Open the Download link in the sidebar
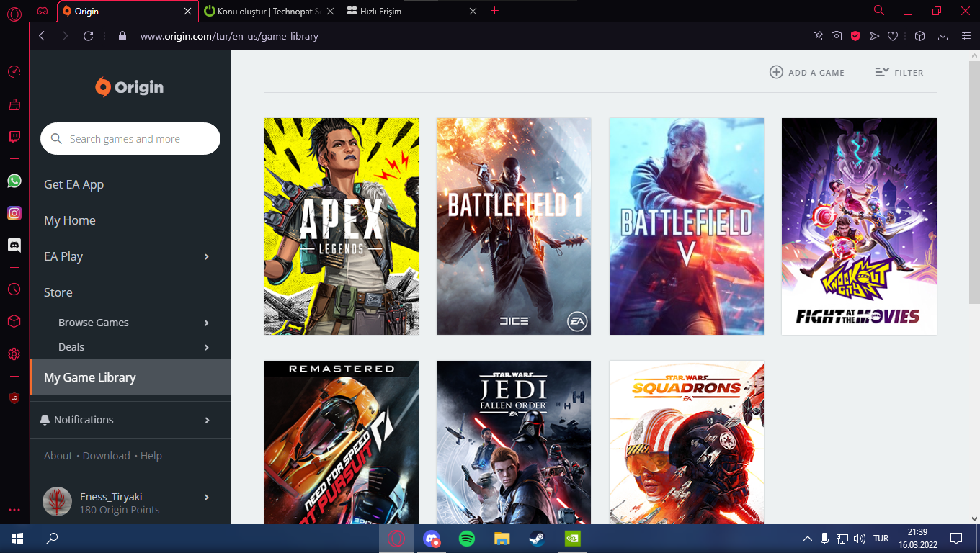 tap(107, 456)
